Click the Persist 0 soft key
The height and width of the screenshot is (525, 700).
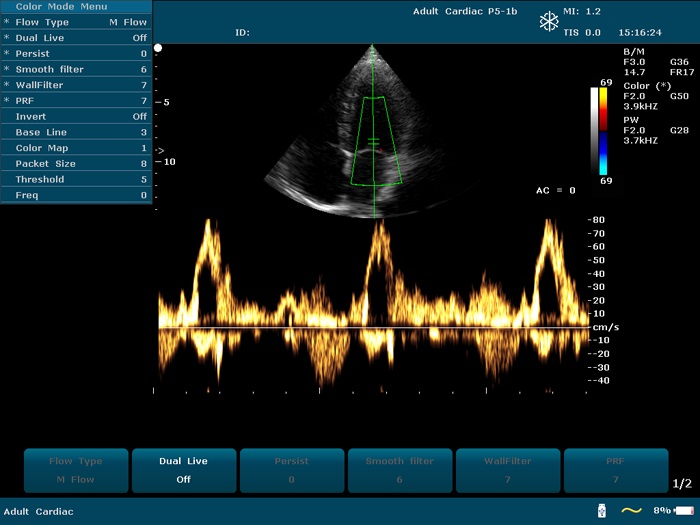pos(292,471)
